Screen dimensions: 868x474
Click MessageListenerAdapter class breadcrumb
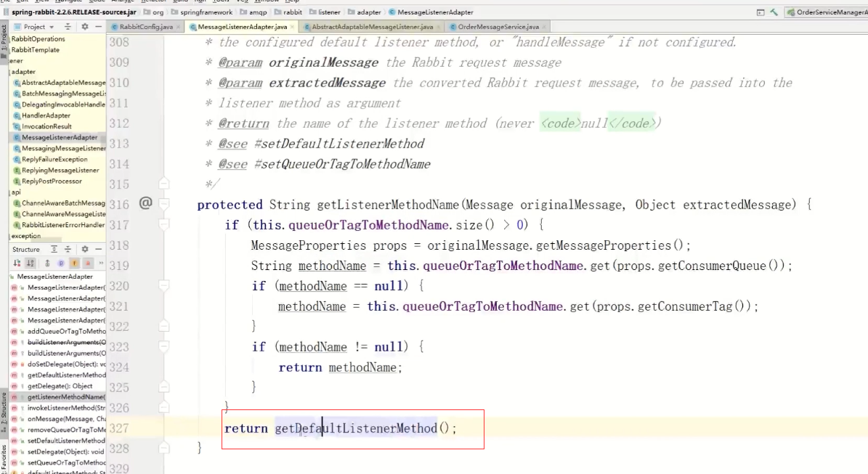click(431, 12)
